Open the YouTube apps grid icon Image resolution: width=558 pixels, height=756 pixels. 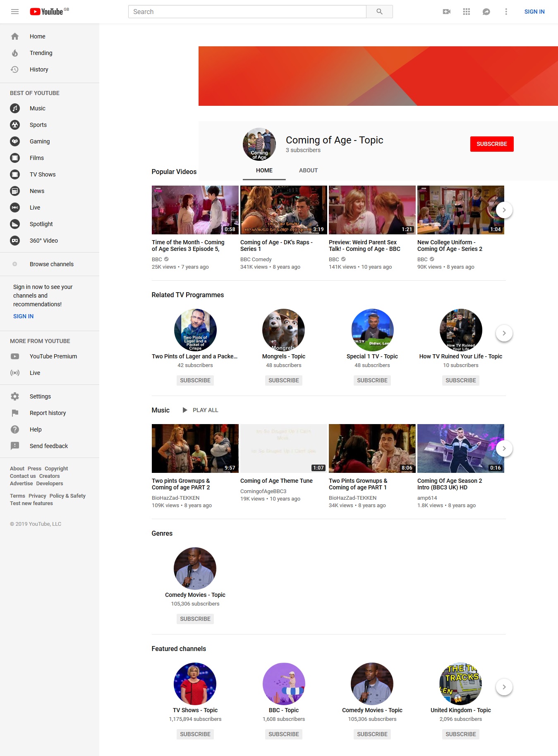pos(467,12)
